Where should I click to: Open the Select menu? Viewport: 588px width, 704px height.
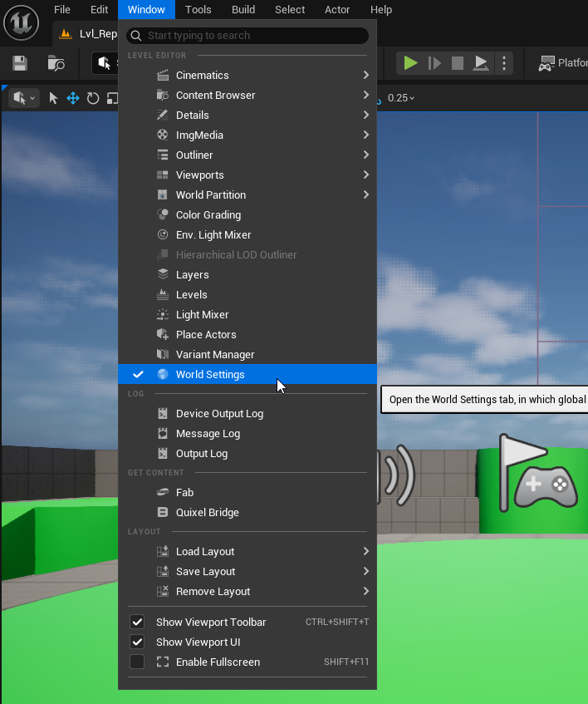tap(290, 9)
